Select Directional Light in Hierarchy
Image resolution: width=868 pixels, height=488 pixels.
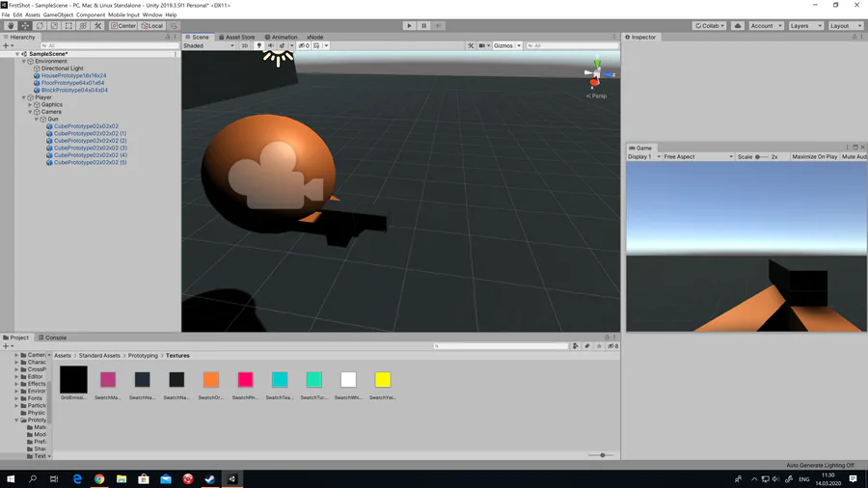click(63, 68)
